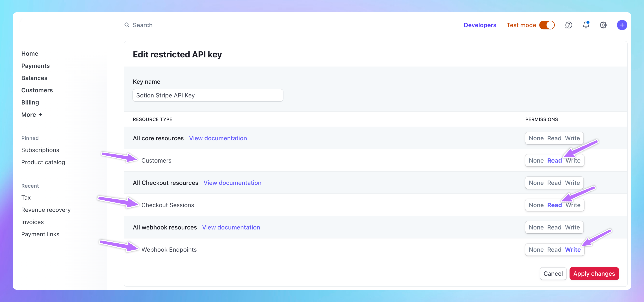Open Payments in the sidebar

[35, 66]
